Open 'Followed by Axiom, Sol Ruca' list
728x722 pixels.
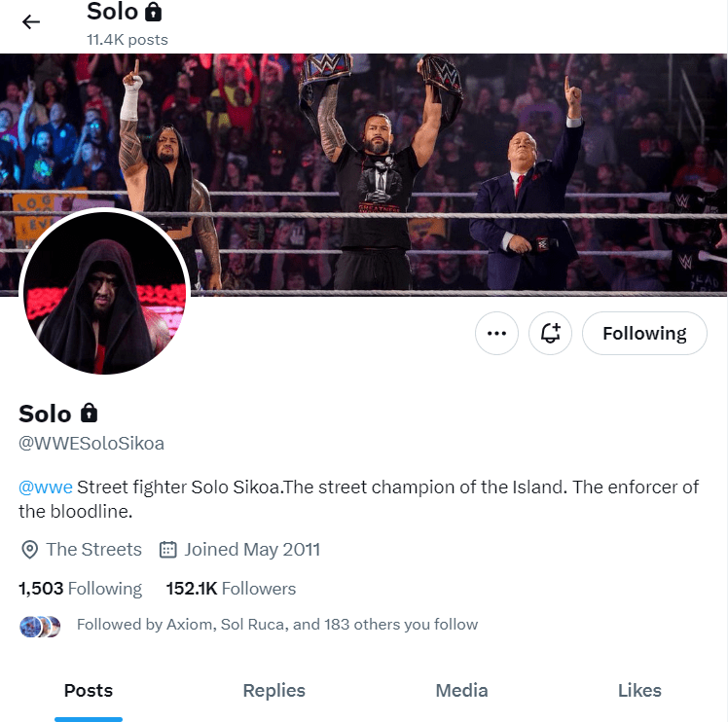point(277,625)
